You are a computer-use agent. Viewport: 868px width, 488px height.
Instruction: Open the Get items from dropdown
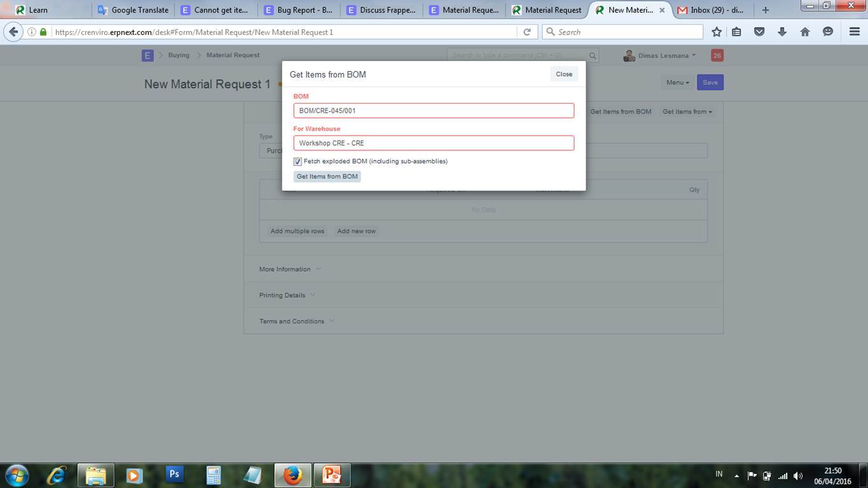pyautogui.click(x=687, y=111)
